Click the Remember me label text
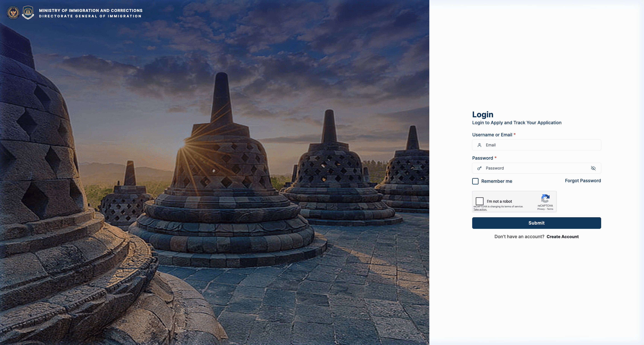The image size is (644, 345). tap(496, 181)
